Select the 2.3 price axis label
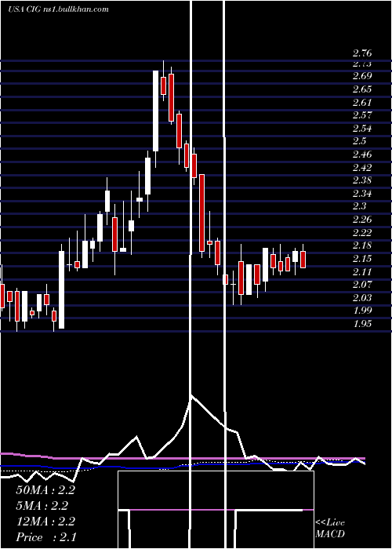The image size is (392, 549). tap(359, 206)
